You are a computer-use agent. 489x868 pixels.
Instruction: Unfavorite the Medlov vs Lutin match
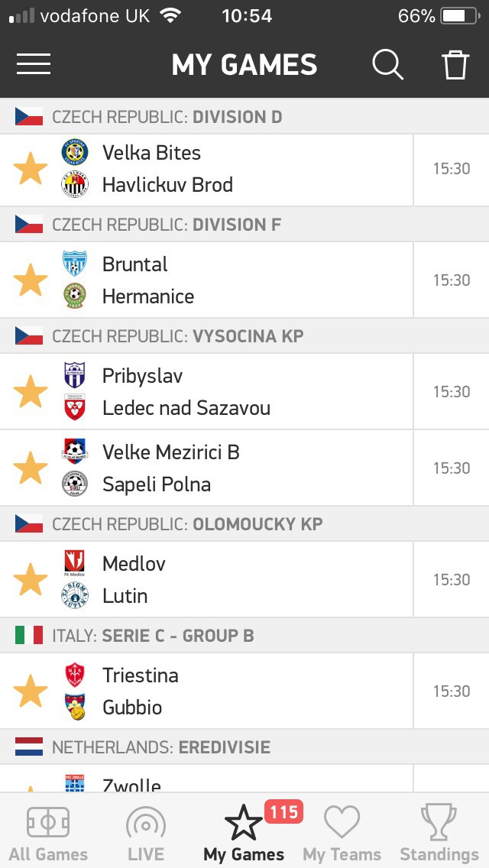pos(31,580)
